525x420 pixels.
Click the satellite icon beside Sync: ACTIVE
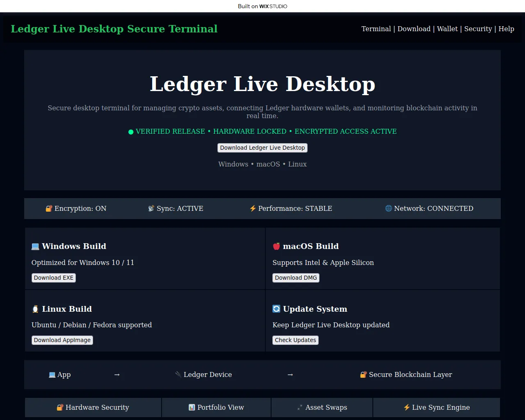pyautogui.click(x=151, y=208)
